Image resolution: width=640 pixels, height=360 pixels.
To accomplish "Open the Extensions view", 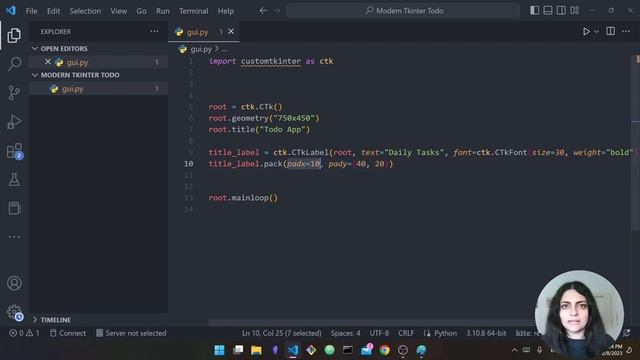I will [x=14, y=151].
